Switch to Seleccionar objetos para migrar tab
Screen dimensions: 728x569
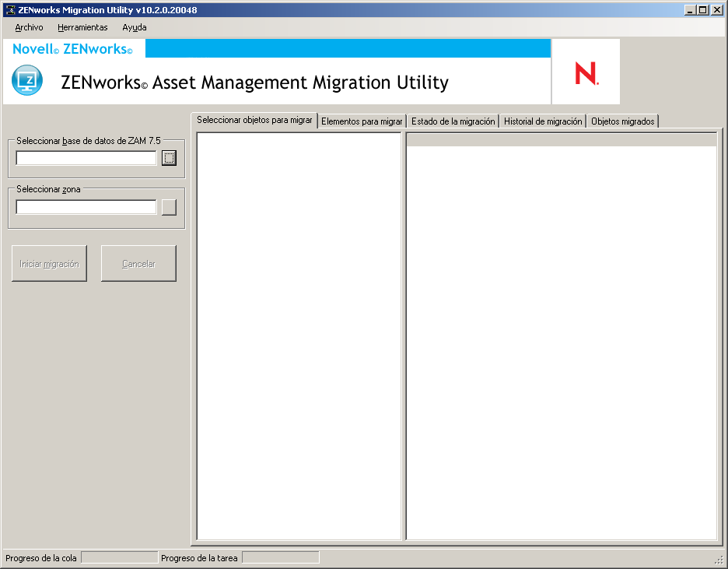click(x=254, y=120)
